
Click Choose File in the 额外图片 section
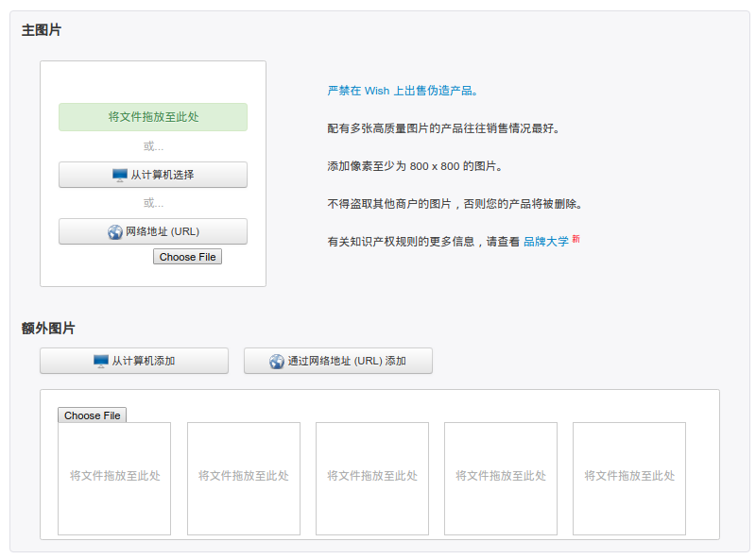coord(92,415)
